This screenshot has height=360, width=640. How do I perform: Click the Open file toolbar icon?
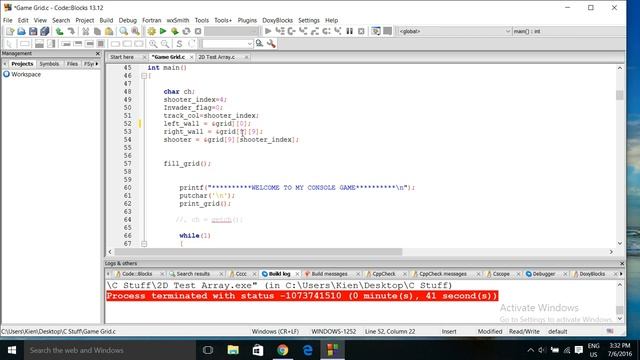(21, 31)
